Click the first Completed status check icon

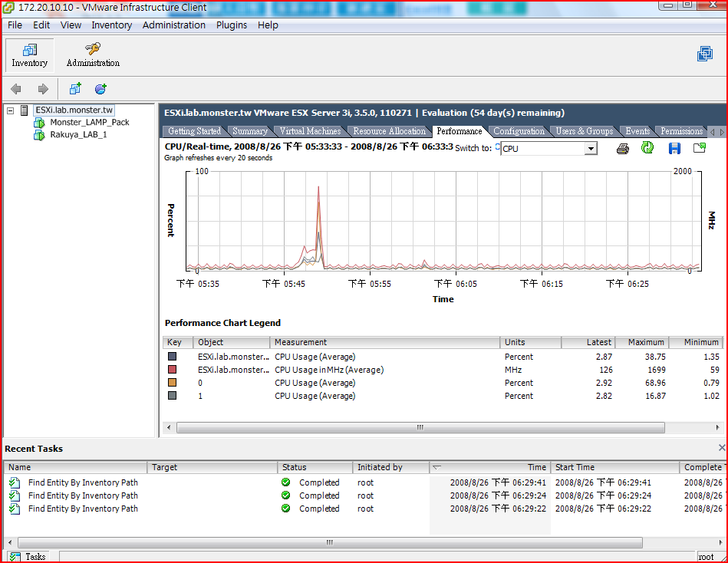pyautogui.click(x=285, y=482)
